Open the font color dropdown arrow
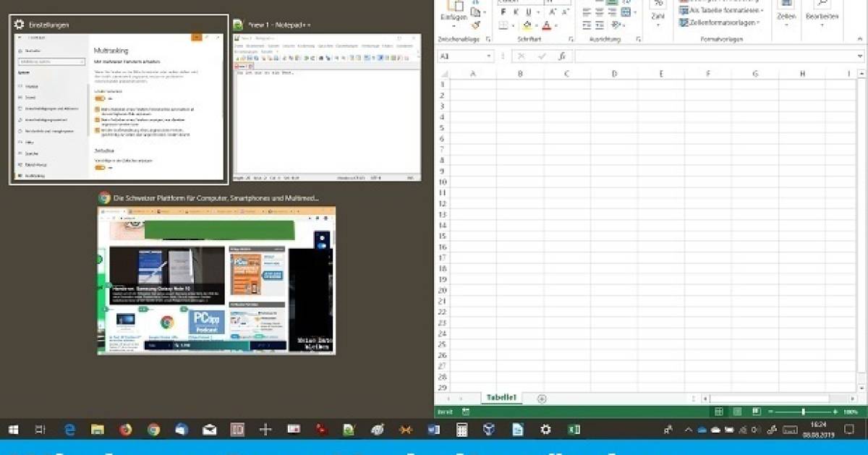 pos(556,25)
